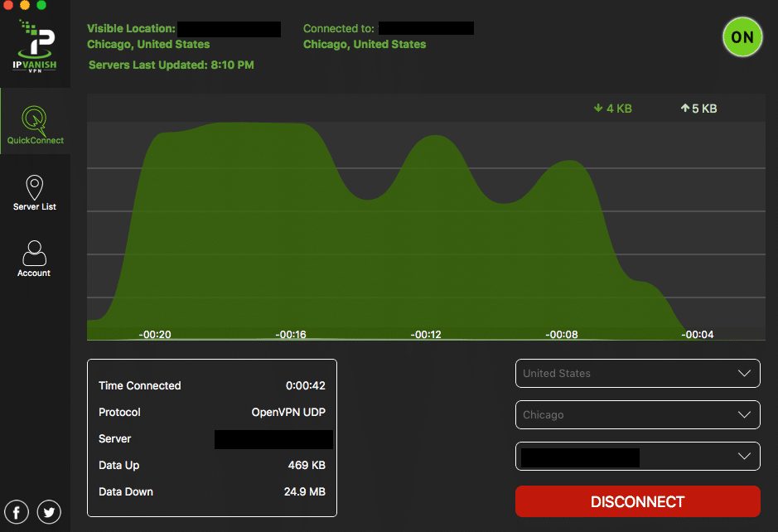Viewport: 778px width, 532px height.
Task: Click the -00:12 graph time marker
Action: pyautogui.click(x=426, y=335)
